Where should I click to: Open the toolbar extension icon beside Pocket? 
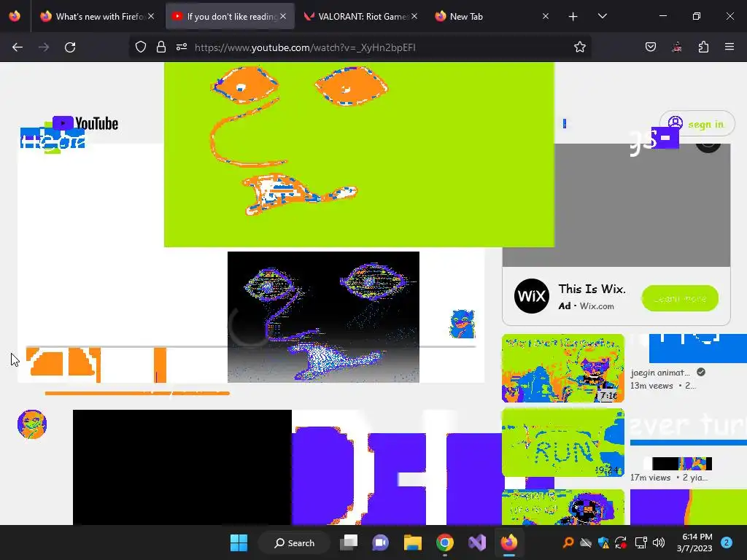pos(677,47)
